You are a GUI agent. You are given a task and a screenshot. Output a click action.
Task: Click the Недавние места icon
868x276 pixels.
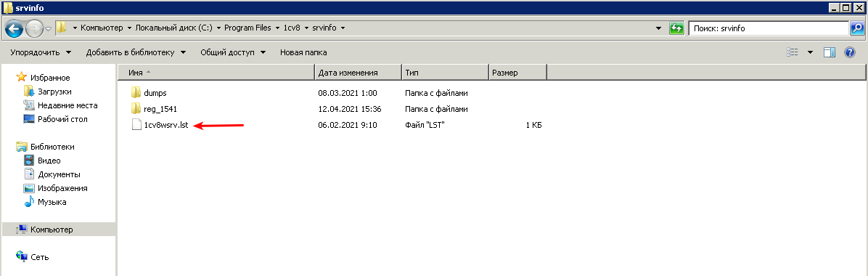pos(29,105)
